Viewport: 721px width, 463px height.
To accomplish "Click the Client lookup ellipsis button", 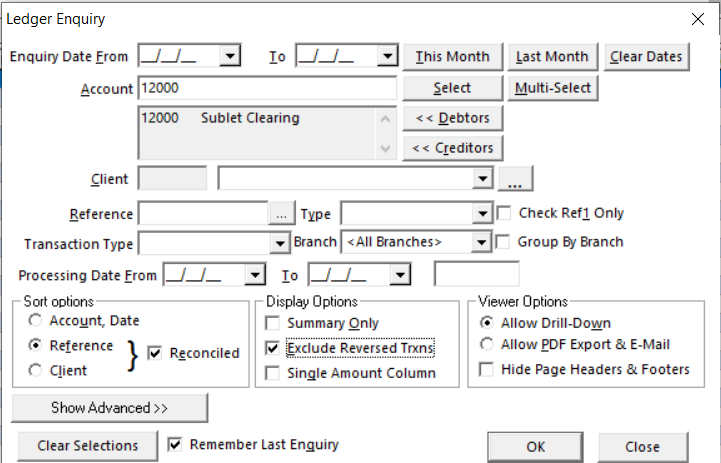I will tap(515, 180).
